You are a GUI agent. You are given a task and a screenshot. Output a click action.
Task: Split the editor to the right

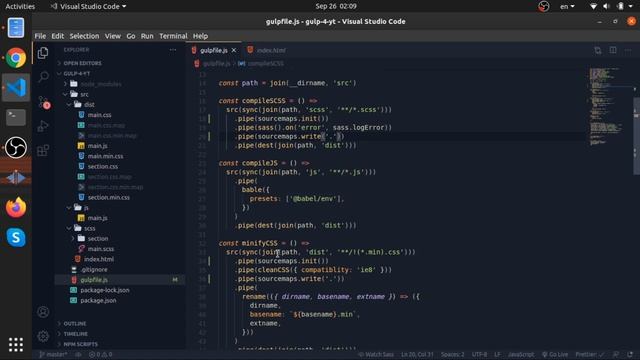point(613,50)
